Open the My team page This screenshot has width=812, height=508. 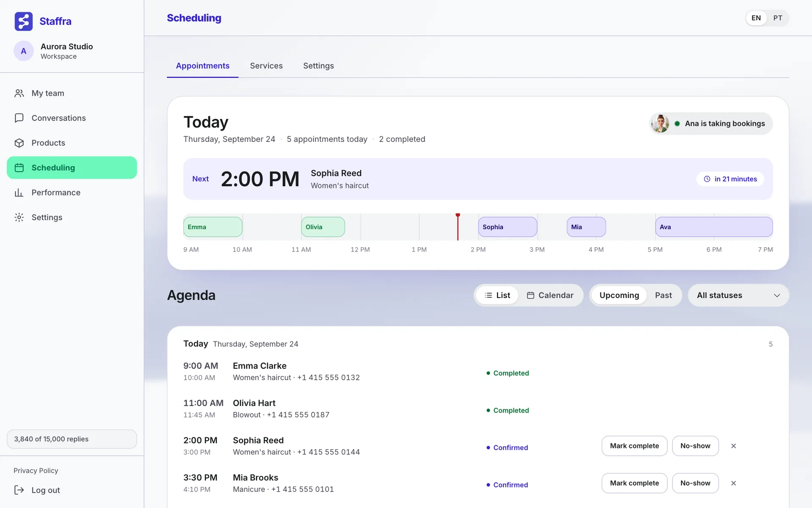click(x=72, y=93)
